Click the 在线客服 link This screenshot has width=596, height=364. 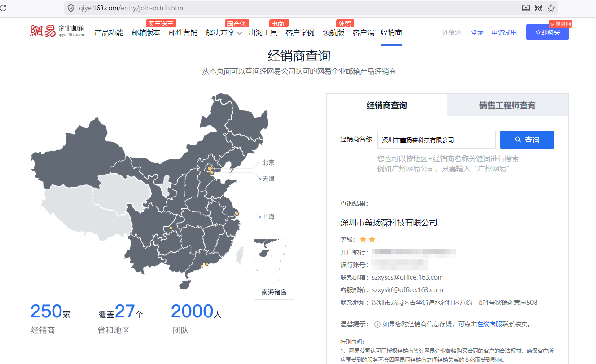coord(490,324)
